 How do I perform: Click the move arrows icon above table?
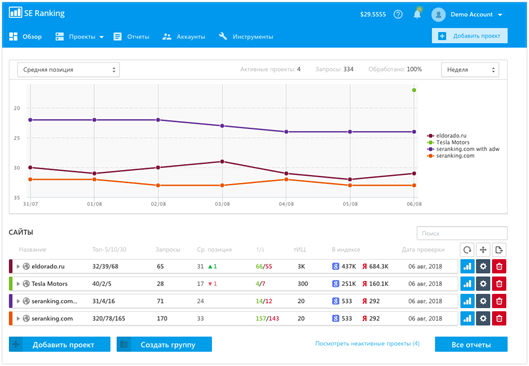(483, 250)
